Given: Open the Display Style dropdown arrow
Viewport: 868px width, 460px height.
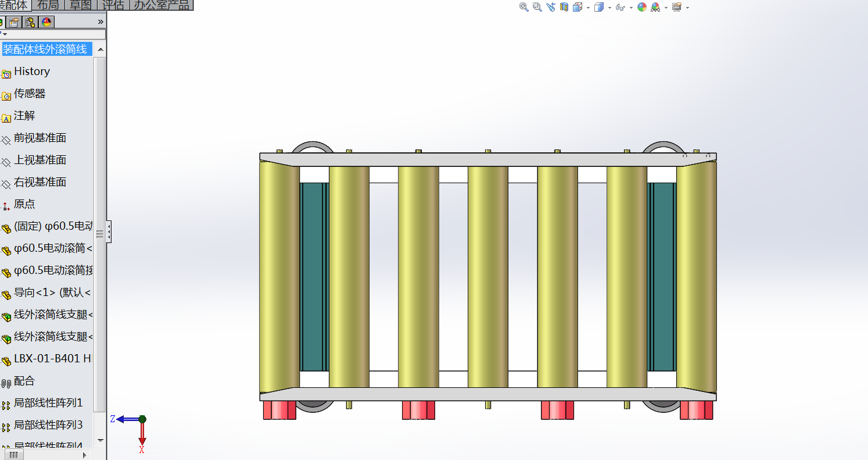Looking at the screenshot, I should (609, 8).
